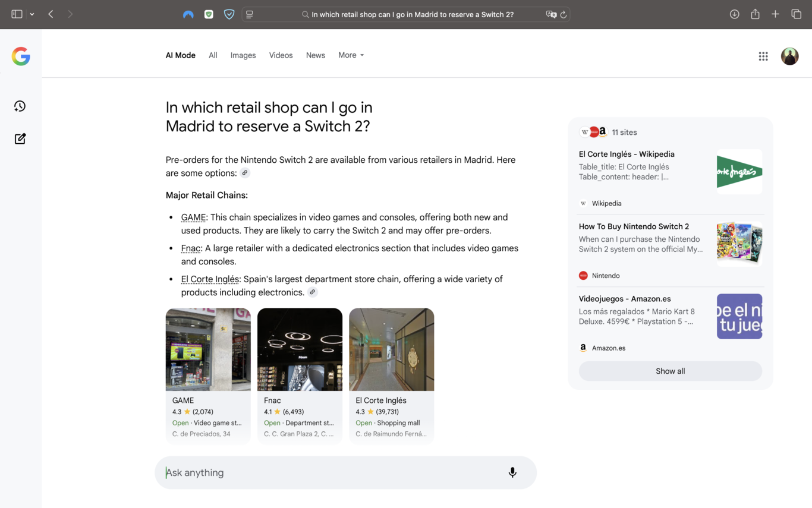Screen dimensions: 812x508
Task: Open the Google account avatar
Action: point(789,56)
